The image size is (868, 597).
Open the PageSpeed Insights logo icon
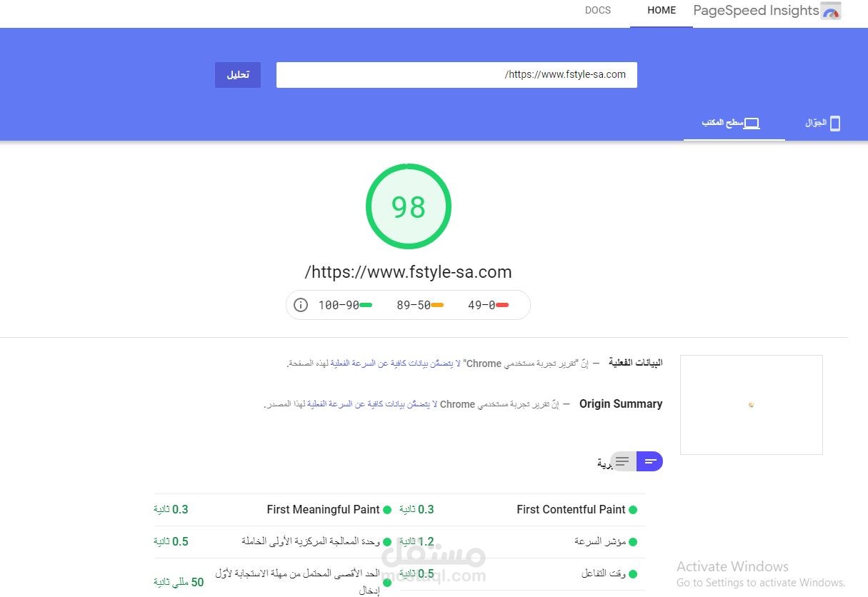coord(831,11)
